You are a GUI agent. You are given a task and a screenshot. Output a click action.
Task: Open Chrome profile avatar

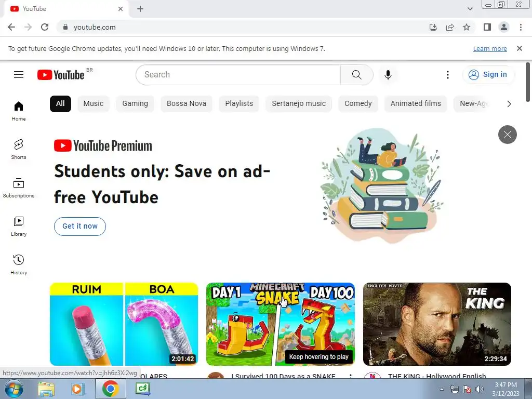coord(504,27)
